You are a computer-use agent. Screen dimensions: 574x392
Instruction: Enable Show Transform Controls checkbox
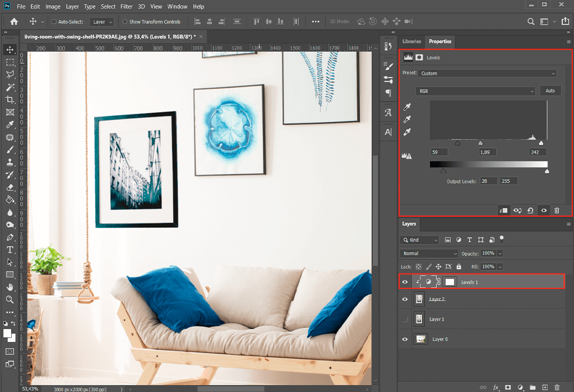[x=125, y=22]
